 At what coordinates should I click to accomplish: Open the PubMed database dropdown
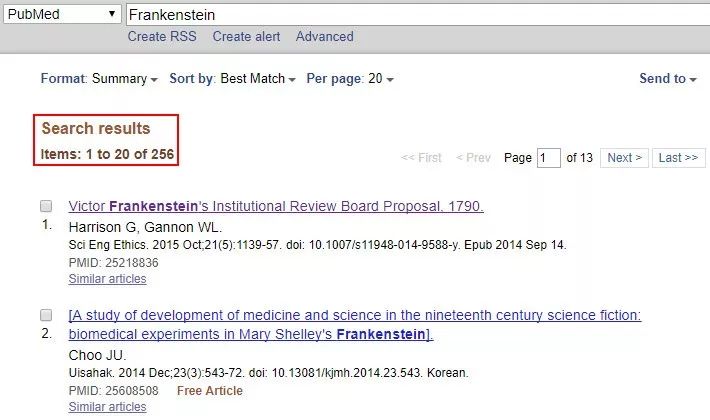[x=60, y=15]
